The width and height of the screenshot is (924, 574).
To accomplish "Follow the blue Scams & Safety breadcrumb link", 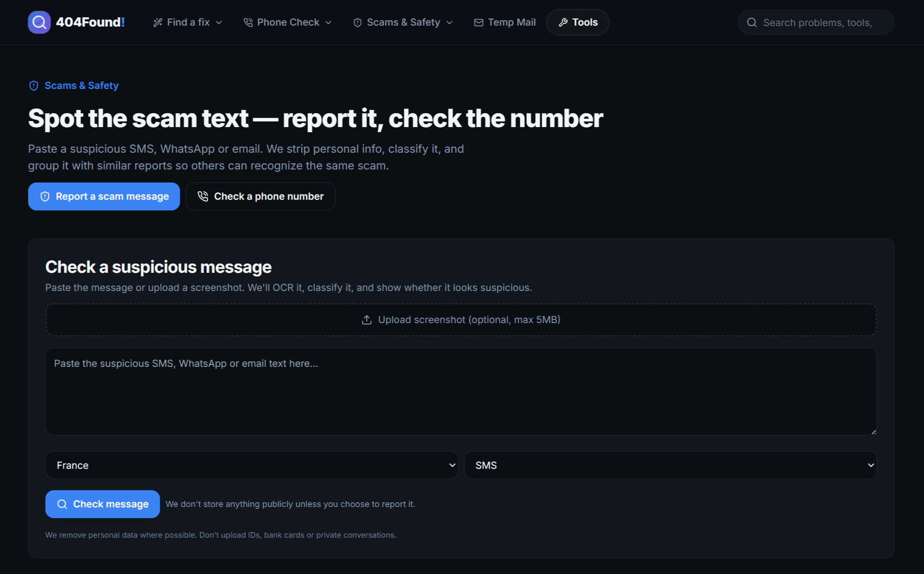I will tap(82, 86).
